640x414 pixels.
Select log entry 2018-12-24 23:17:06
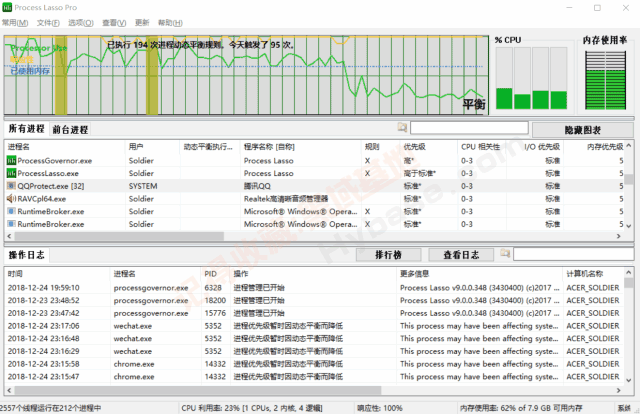click(x=315, y=326)
